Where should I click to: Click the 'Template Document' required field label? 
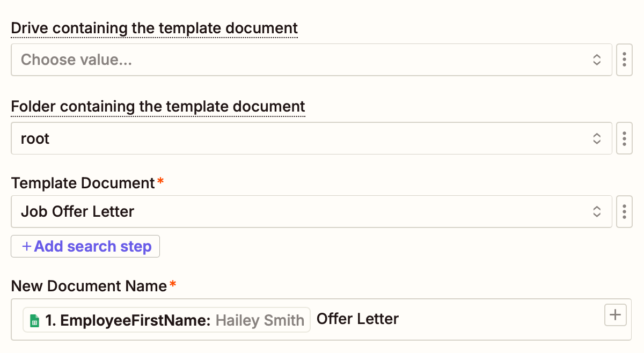[83, 183]
